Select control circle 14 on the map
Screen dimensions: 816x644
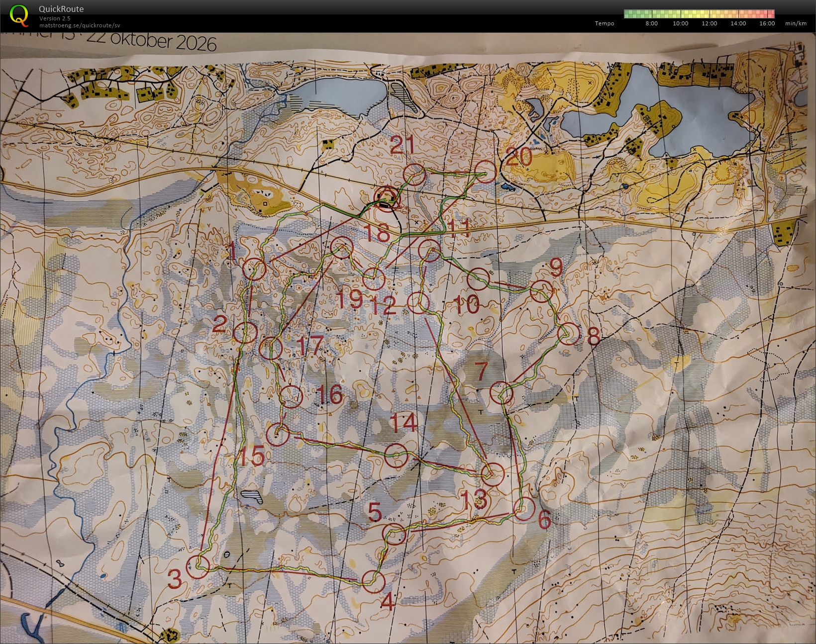pyautogui.click(x=397, y=456)
